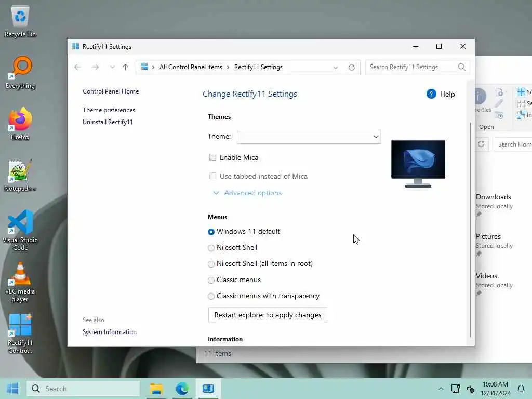Select the Control Panel taskbar icon
The image size is (532, 399).
208,389
